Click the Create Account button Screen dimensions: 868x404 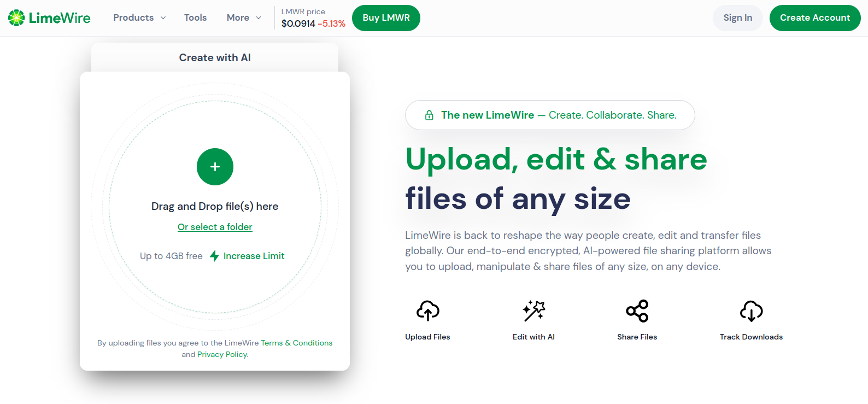815,18
